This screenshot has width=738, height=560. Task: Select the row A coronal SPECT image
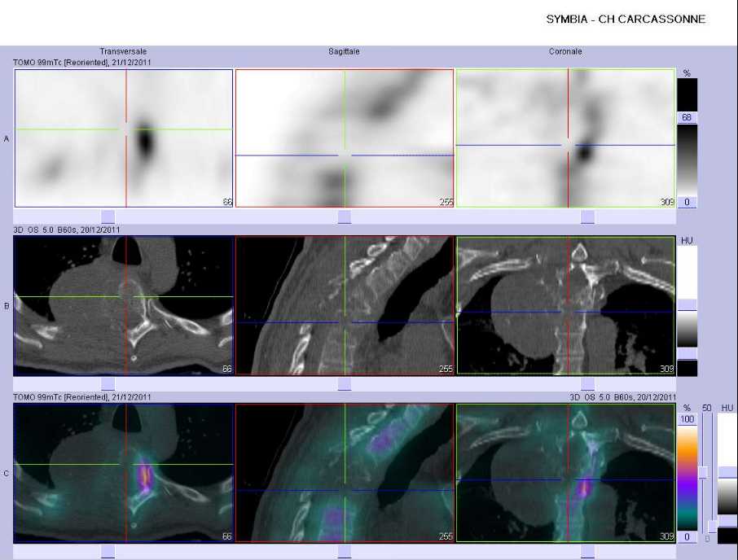tap(565, 138)
